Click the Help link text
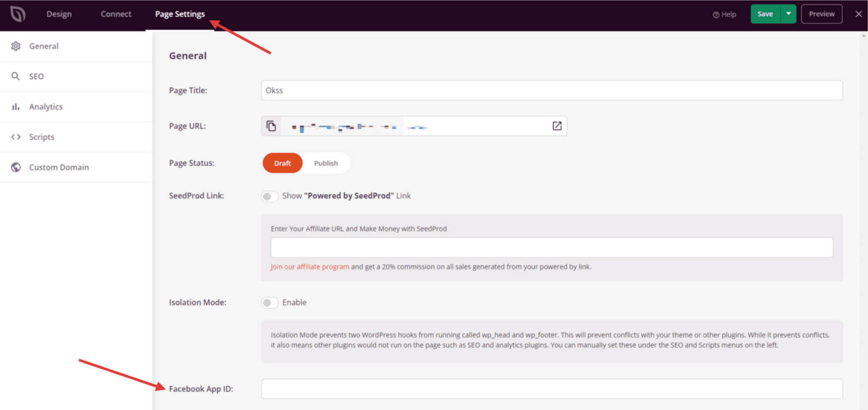Viewport: 868px width, 410px height. tap(728, 14)
